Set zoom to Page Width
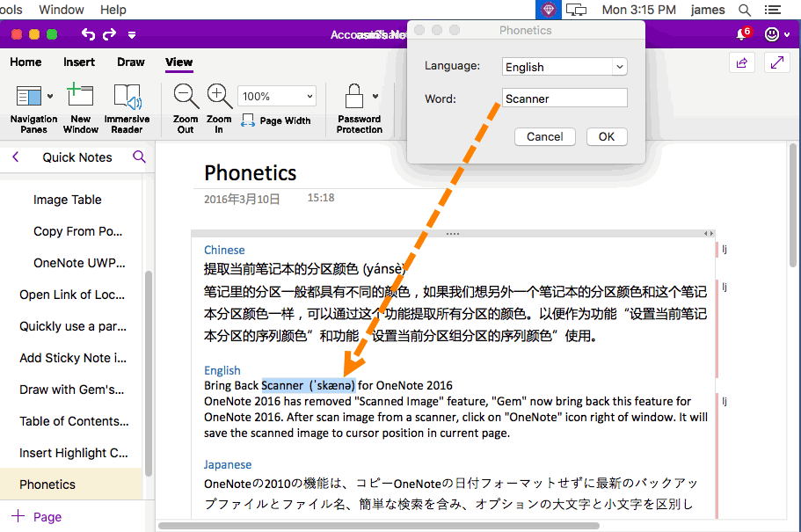This screenshot has height=532, width=801. pyautogui.click(x=276, y=120)
